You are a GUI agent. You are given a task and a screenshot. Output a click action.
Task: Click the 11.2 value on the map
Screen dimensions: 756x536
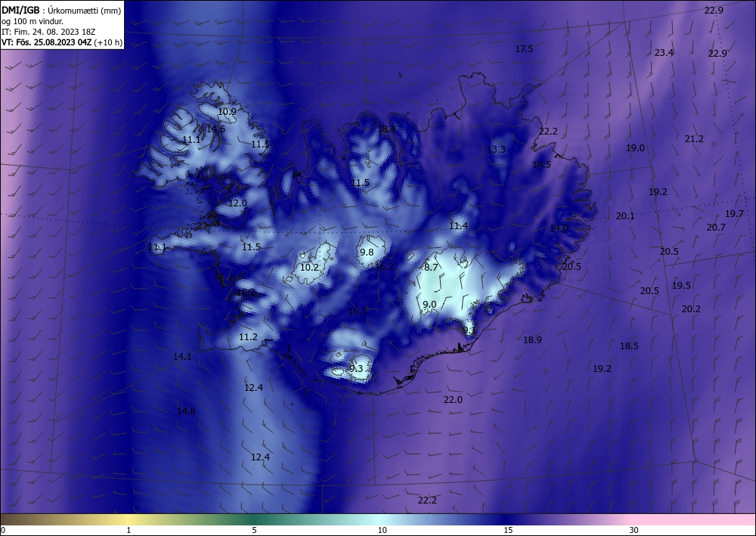(248, 337)
